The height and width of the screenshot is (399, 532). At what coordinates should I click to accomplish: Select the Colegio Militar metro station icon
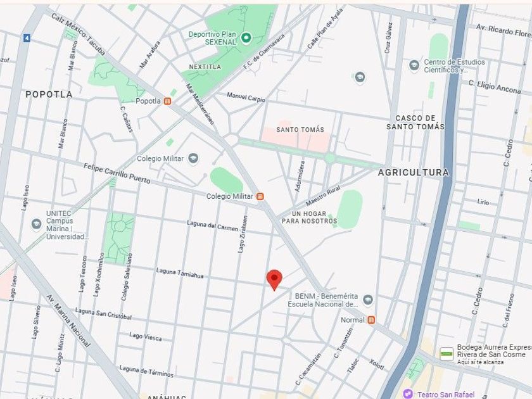click(260, 196)
